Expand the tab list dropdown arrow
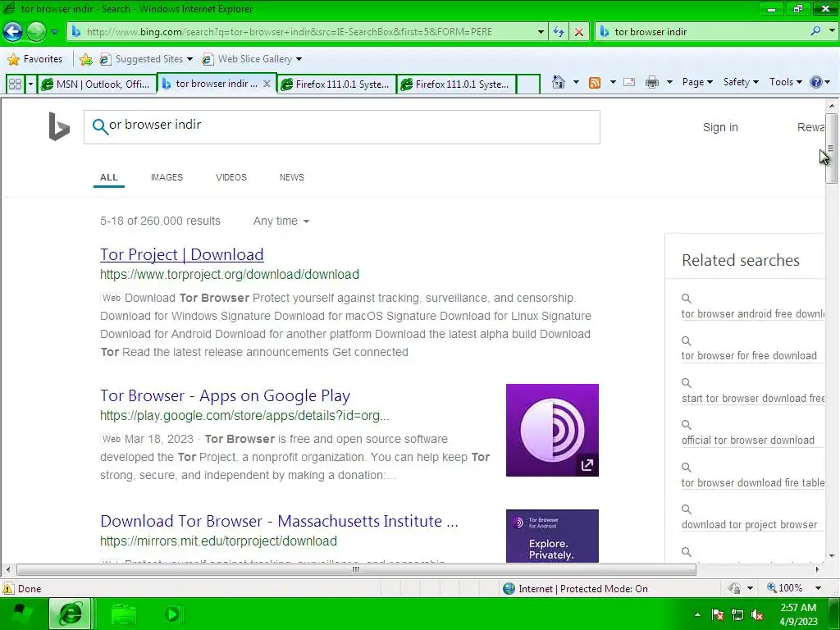Image resolution: width=840 pixels, height=630 pixels. [30, 84]
